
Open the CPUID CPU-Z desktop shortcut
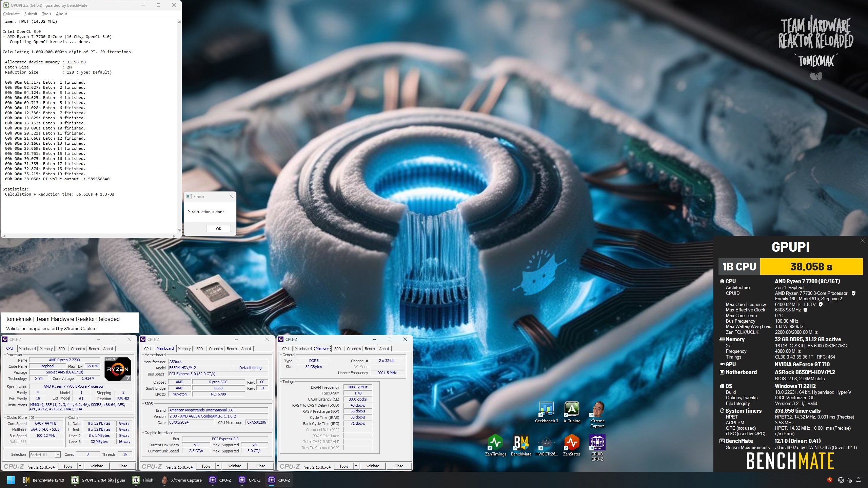(597, 448)
